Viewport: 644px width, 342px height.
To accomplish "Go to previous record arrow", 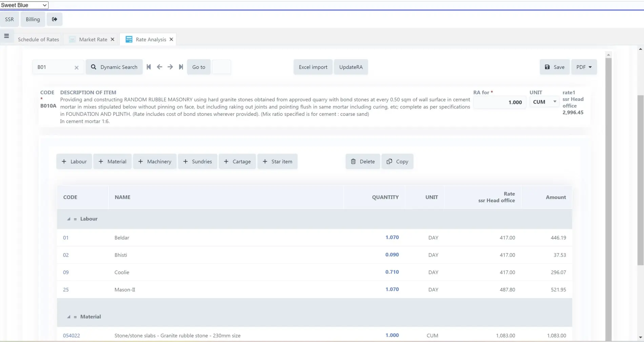I will pyautogui.click(x=159, y=67).
